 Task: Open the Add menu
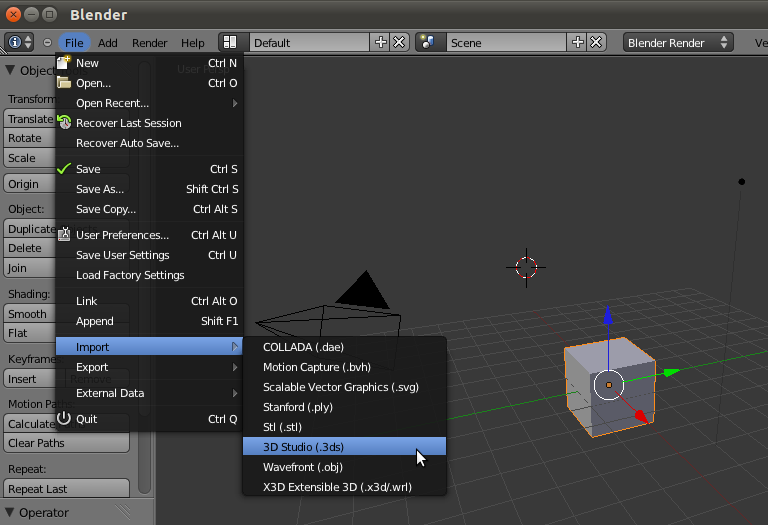pyautogui.click(x=107, y=43)
